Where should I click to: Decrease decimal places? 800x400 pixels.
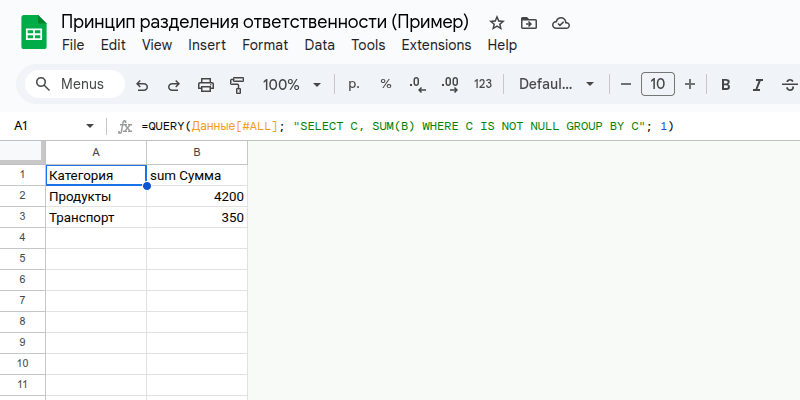(x=417, y=85)
